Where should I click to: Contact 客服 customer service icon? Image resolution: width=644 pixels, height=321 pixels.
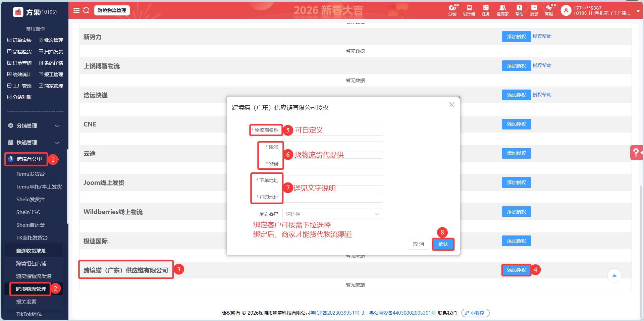(x=549, y=10)
